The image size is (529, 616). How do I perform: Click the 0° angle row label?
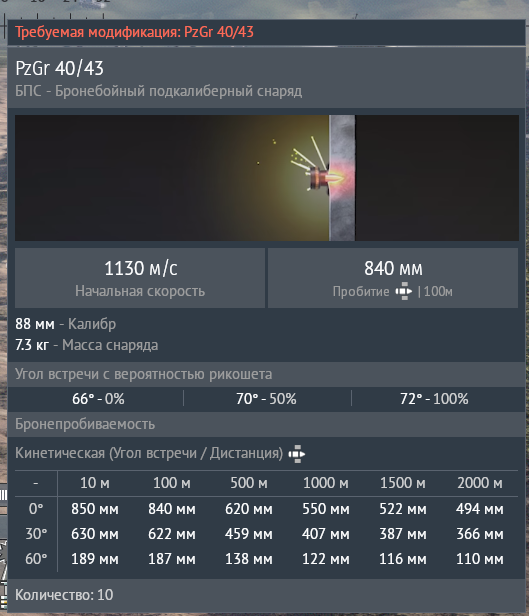pyautogui.click(x=36, y=509)
